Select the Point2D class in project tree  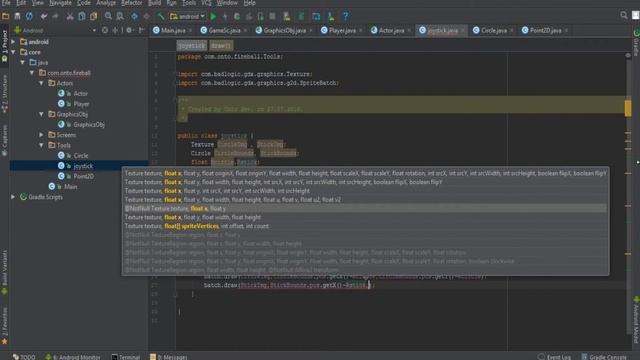pyautogui.click(x=83, y=176)
